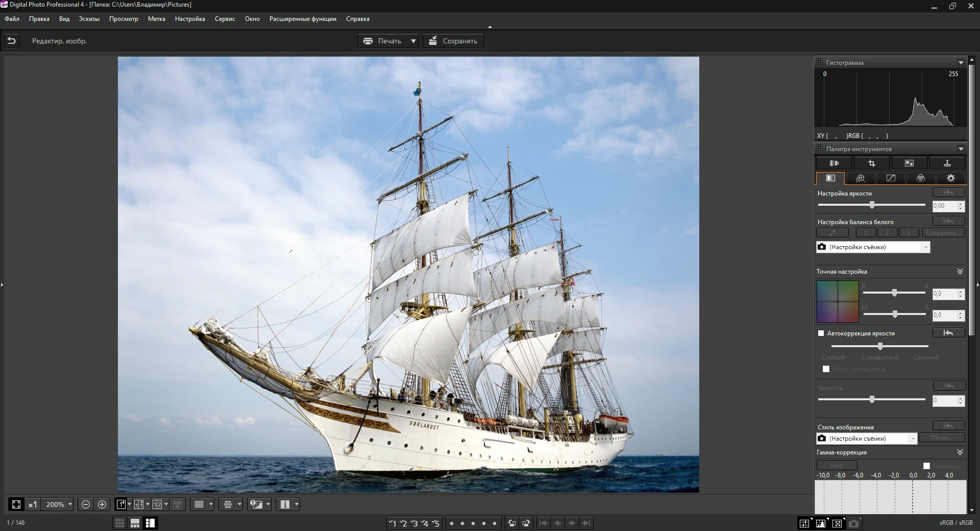Click the zoom out magnifier icon
Image resolution: width=980 pixels, height=531 pixels.
(85, 504)
